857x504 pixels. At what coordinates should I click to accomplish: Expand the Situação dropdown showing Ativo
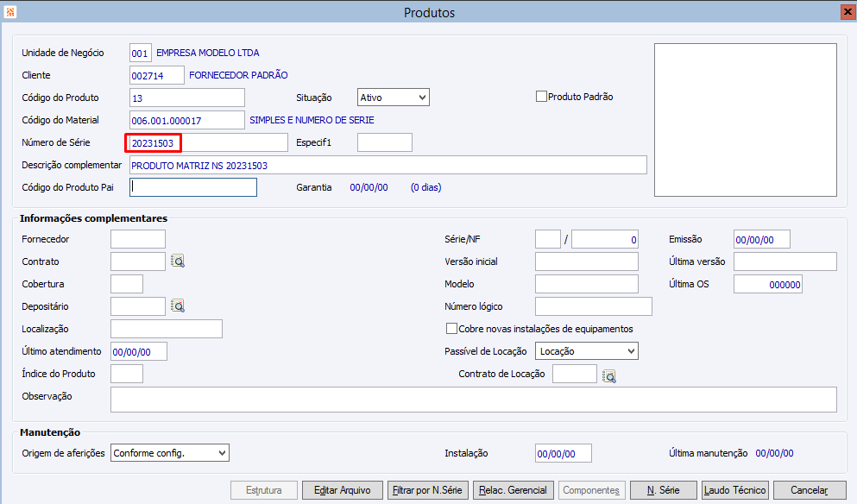coord(394,98)
